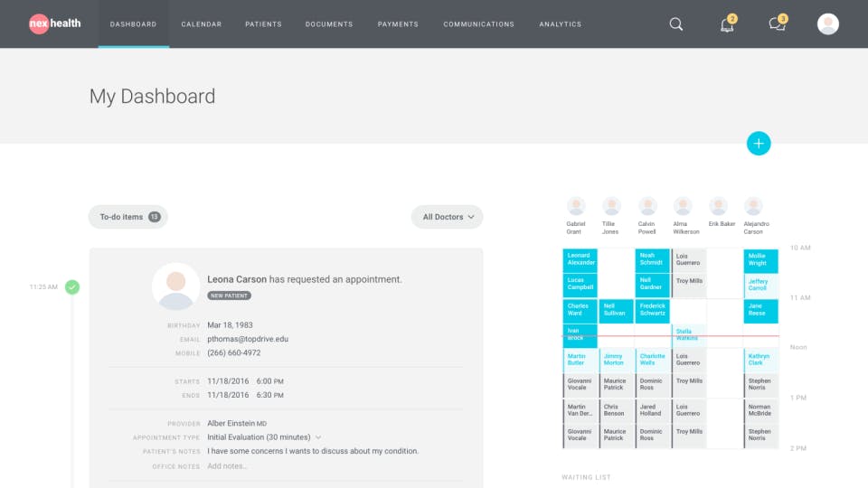This screenshot has height=488, width=868.
Task: Open the Analytics tab
Action: click(x=561, y=24)
